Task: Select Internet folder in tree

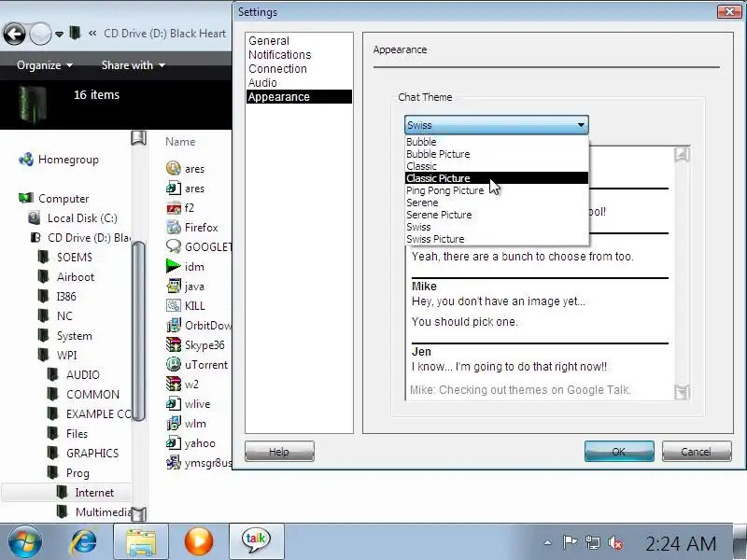Action: pyautogui.click(x=94, y=493)
